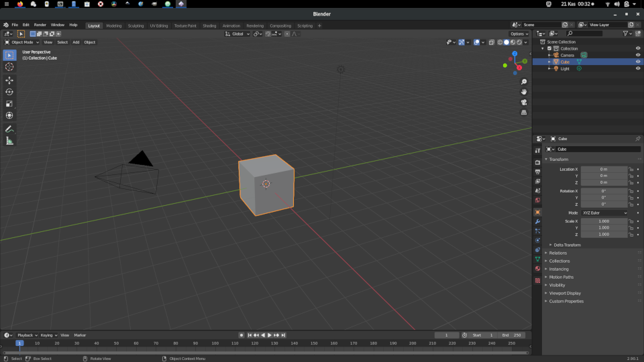The image size is (644, 362).
Task: Expand the Relations panel
Action: pos(557,253)
